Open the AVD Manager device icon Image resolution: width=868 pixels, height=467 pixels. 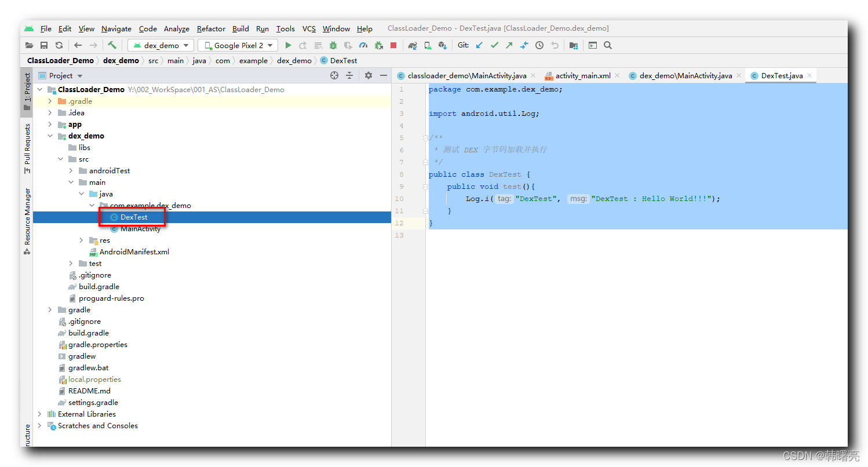point(428,45)
